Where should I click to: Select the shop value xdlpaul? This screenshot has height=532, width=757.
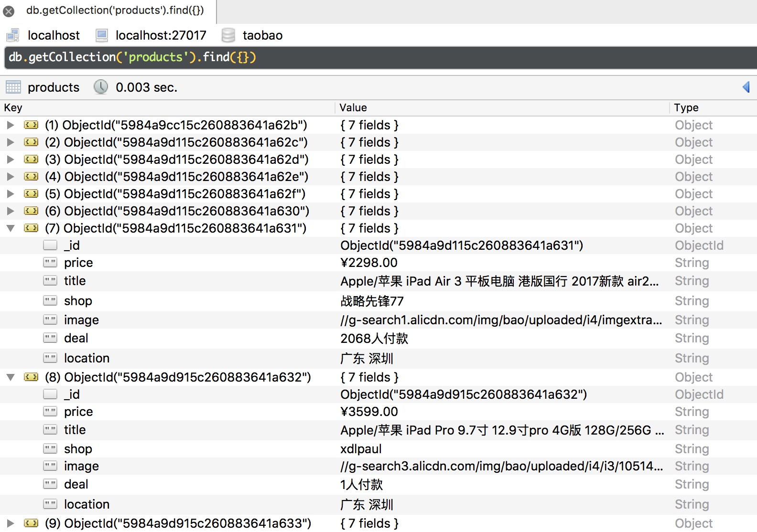pos(361,449)
